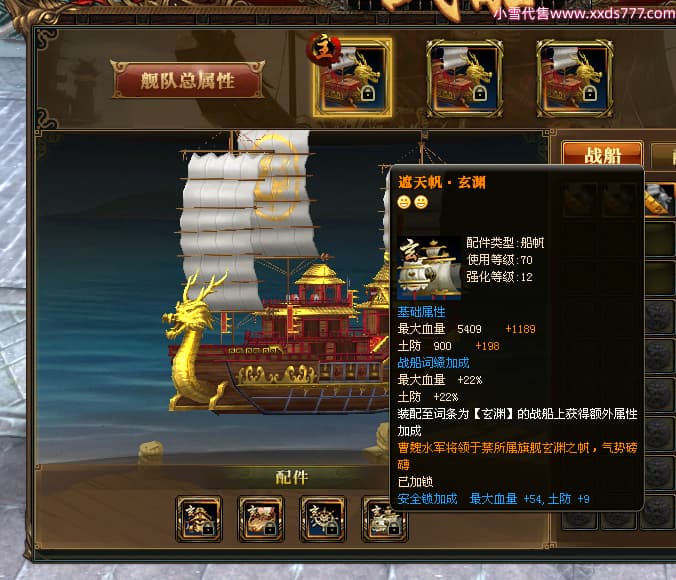The width and height of the screenshot is (676, 580).
Task: Select the sail accessory slot under 配件
Action: [384, 519]
